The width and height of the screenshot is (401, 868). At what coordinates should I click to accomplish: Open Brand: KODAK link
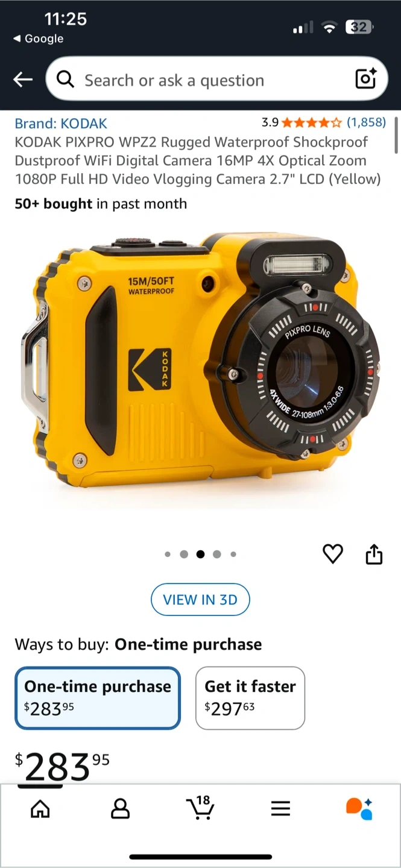[61, 124]
